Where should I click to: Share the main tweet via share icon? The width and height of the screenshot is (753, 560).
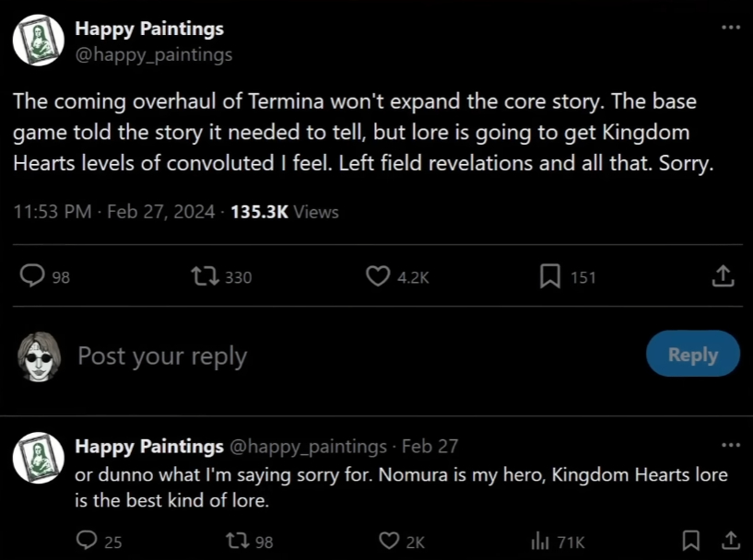click(x=724, y=276)
